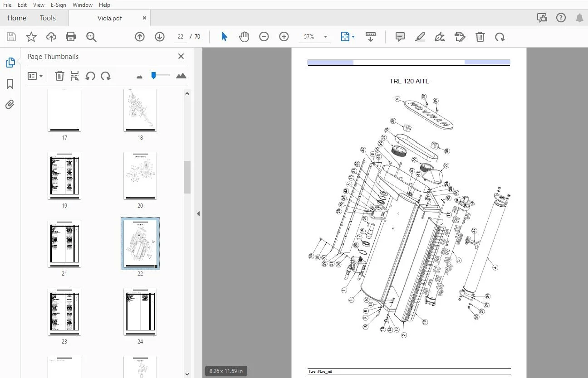
Task: Reduce the thumbnail size with the small mountain icon
Action: (139, 77)
